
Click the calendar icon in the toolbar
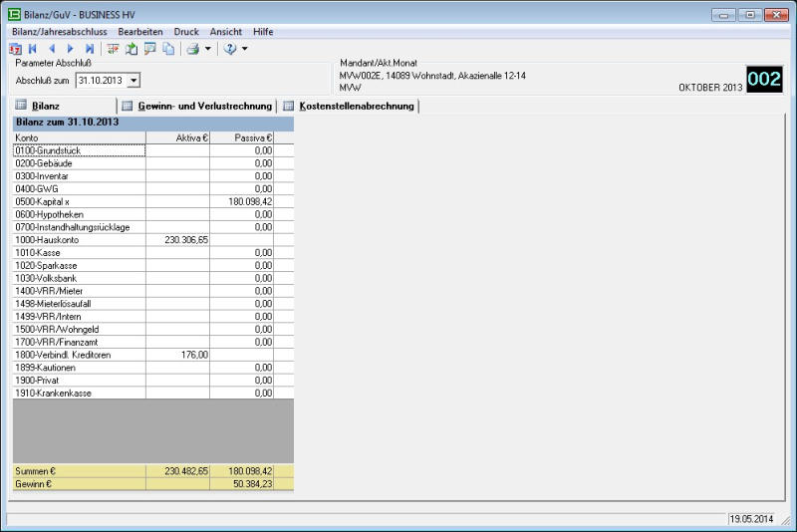tap(15, 49)
